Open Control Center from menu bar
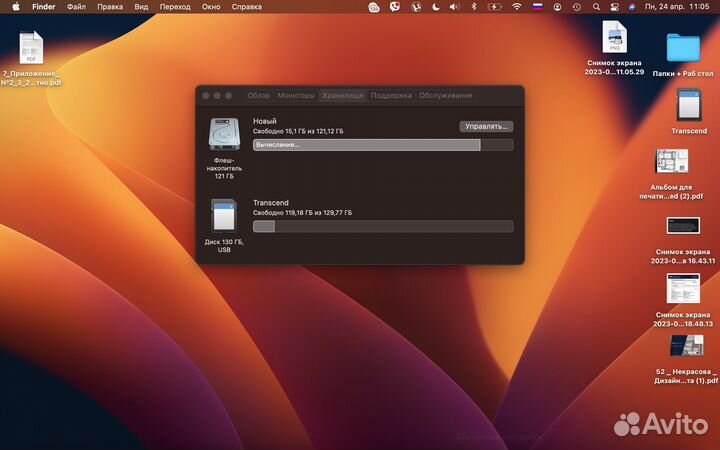This screenshot has height=450, width=720. pos(614,6)
